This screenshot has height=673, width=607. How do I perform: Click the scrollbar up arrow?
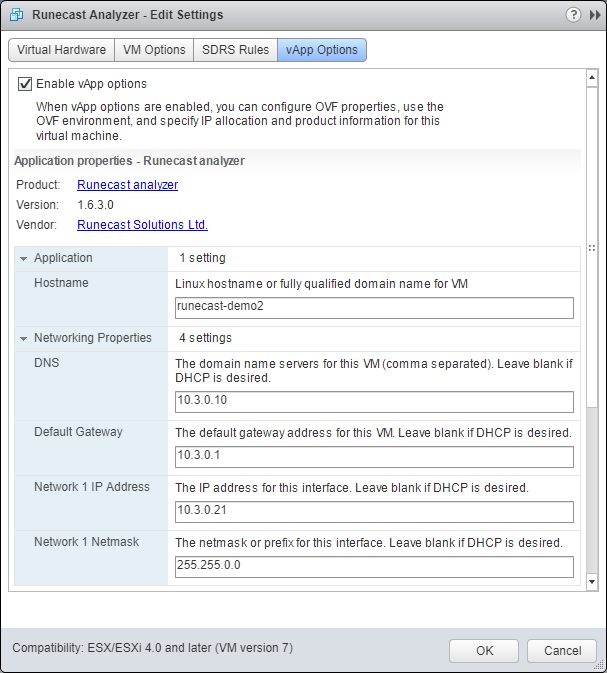pyautogui.click(x=592, y=78)
